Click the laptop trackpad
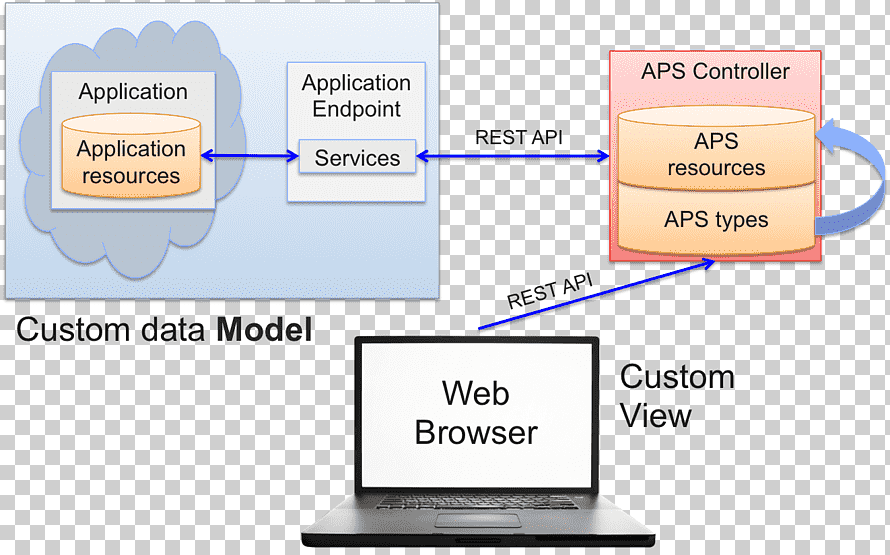Screen dimensions: 890x555 coord(478,520)
